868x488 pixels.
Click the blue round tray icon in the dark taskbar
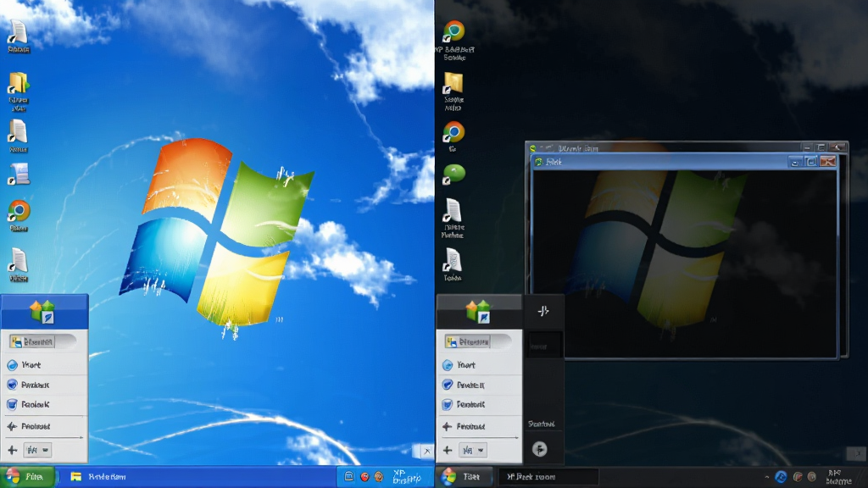[781, 476]
